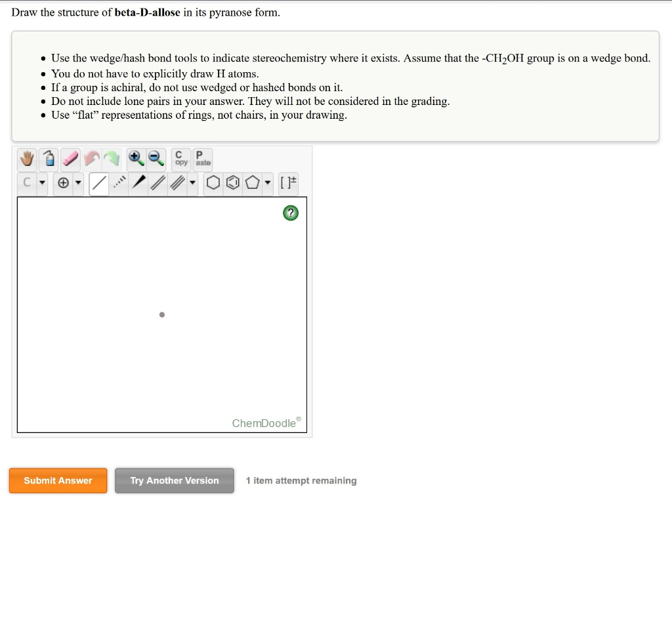Select the zoom-in magnifier
Screen dimensions: 672x620
point(136,159)
